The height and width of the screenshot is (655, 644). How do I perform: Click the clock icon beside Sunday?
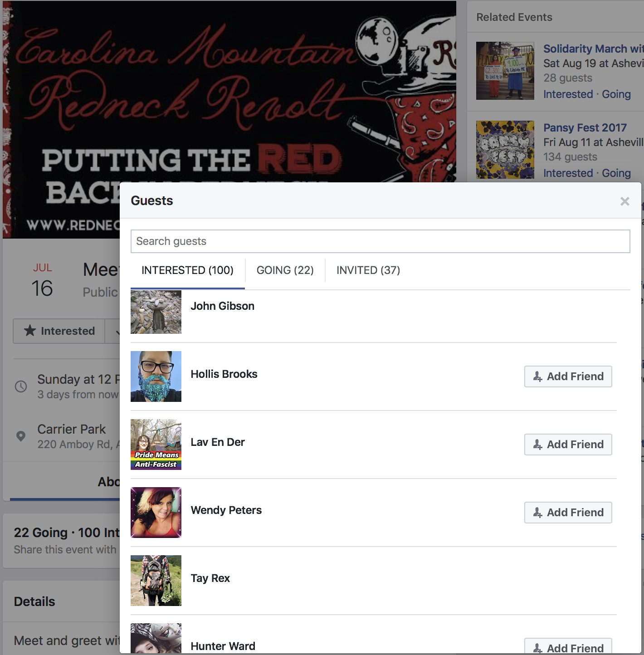click(x=21, y=386)
